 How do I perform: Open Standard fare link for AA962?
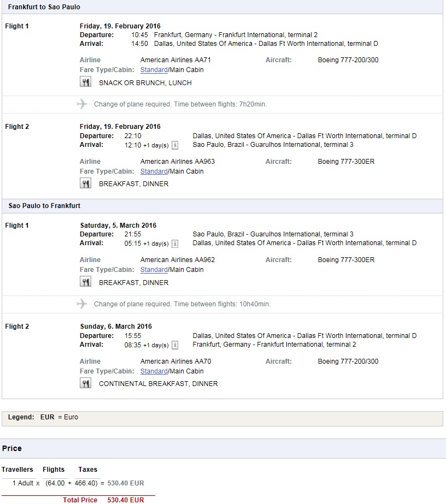[x=154, y=270]
